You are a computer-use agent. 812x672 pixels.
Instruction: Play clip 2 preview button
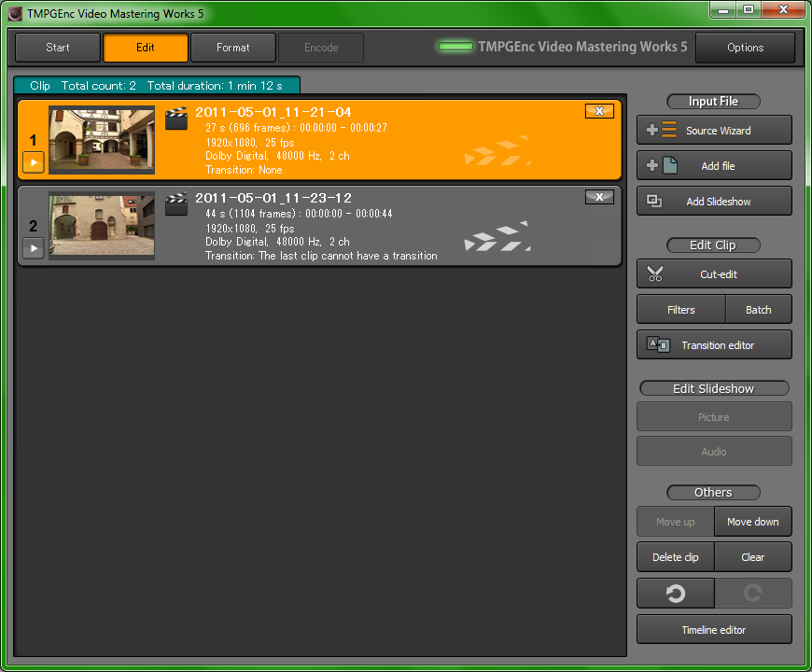[34, 248]
